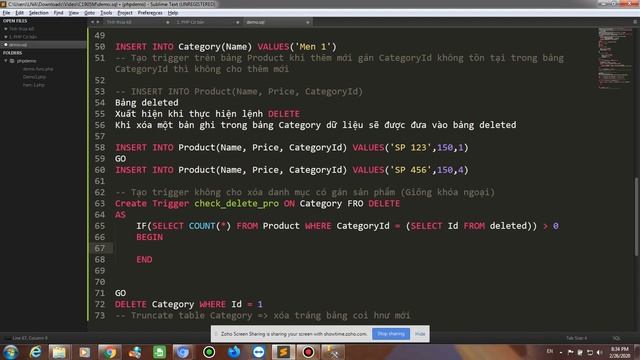Screen dimensions: 640x360
Task: Open the Selection menu
Action: [39, 13]
